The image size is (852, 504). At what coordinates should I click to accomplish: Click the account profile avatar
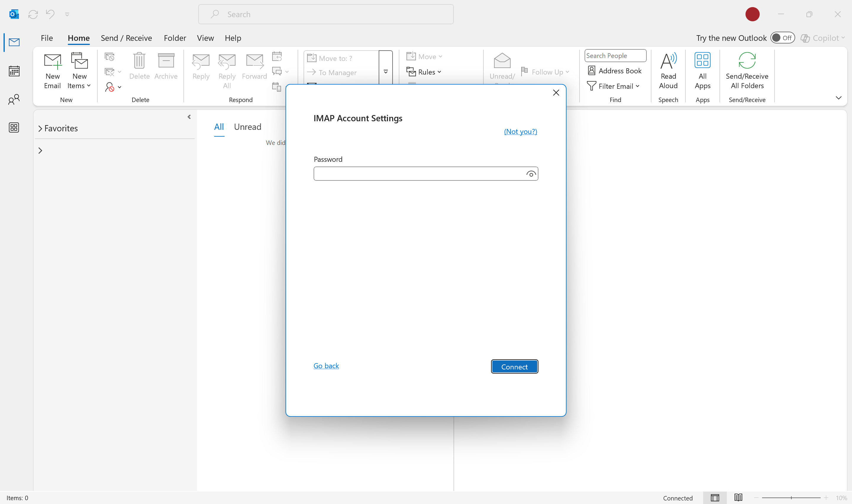pyautogui.click(x=753, y=14)
